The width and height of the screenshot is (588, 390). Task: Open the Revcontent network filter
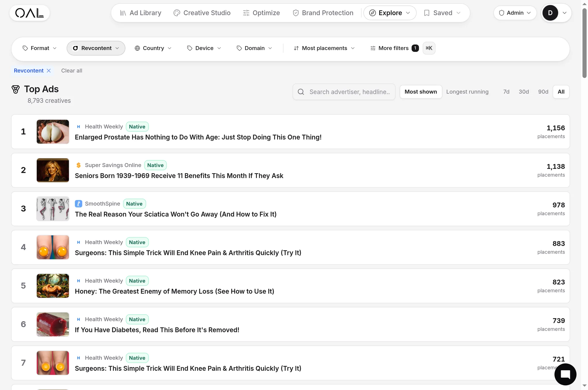pos(96,48)
